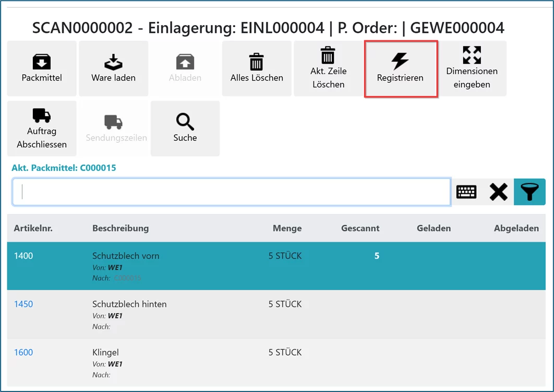
Task: Select the Schutzblech vorn row
Action: click(x=126, y=256)
